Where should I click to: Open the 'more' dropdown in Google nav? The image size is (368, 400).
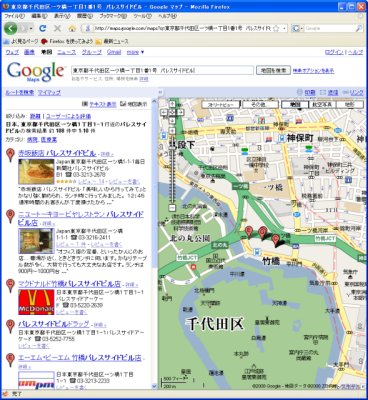point(135,52)
